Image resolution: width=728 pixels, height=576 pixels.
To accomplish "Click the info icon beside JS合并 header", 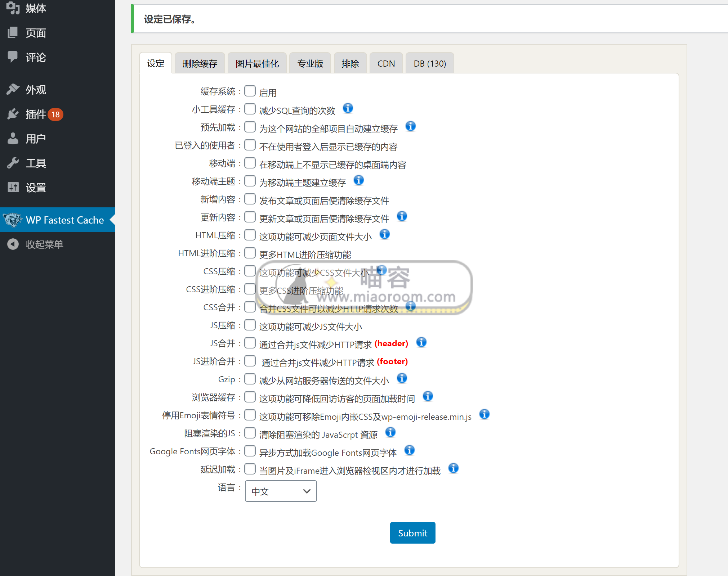I will [421, 342].
